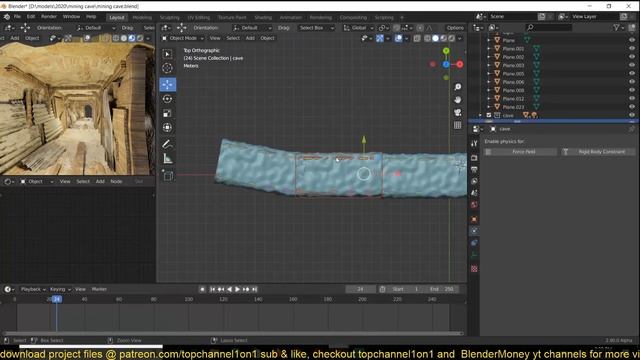Activate the Scale tool
640x360 pixels.
click(167, 113)
